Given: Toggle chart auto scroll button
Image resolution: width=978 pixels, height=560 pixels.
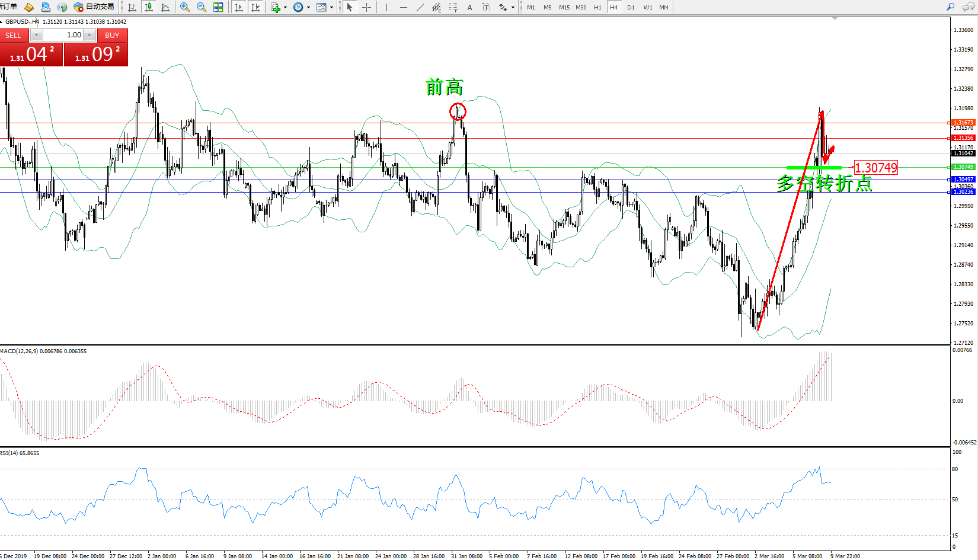Looking at the screenshot, I should [x=239, y=7].
